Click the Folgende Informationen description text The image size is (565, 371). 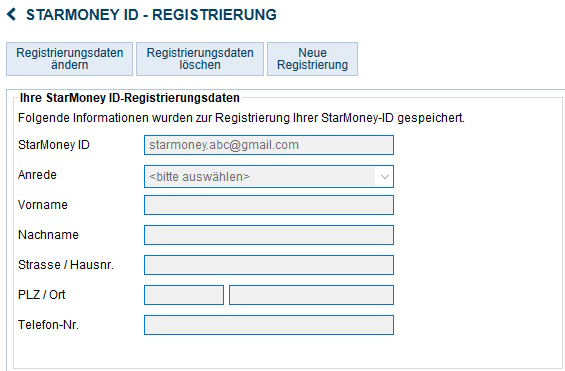tap(241, 118)
